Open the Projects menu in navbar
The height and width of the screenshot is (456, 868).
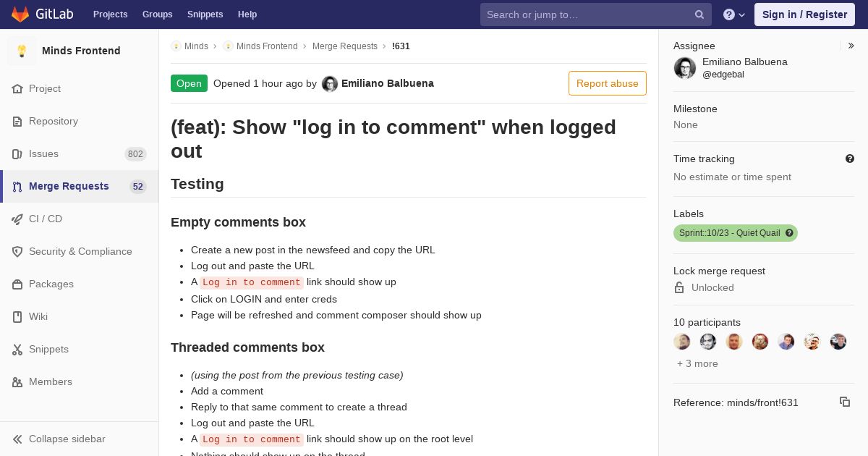point(110,14)
